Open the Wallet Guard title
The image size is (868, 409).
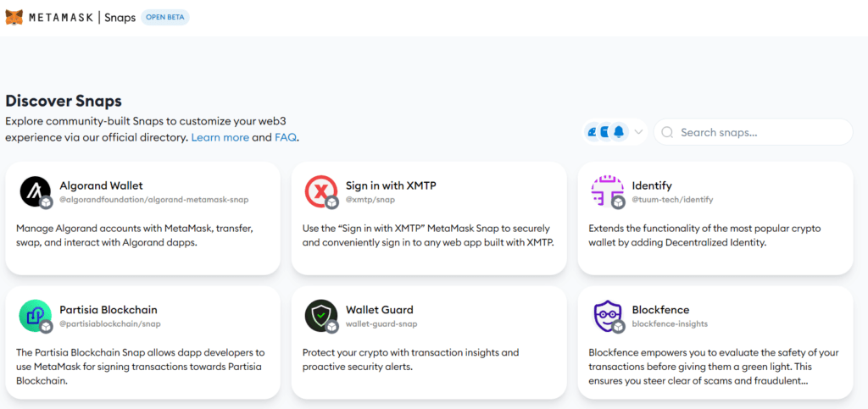point(379,310)
